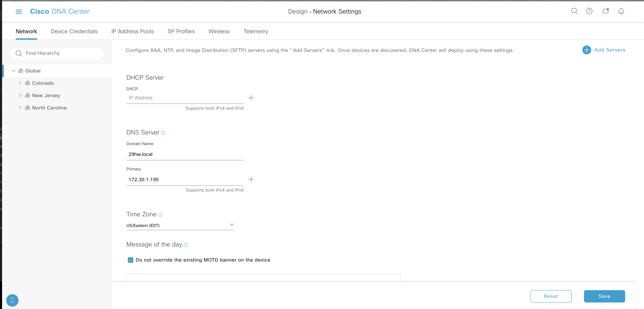Click the Save button
Image resolution: width=644 pixels, height=309 pixels.
pyautogui.click(x=604, y=296)
